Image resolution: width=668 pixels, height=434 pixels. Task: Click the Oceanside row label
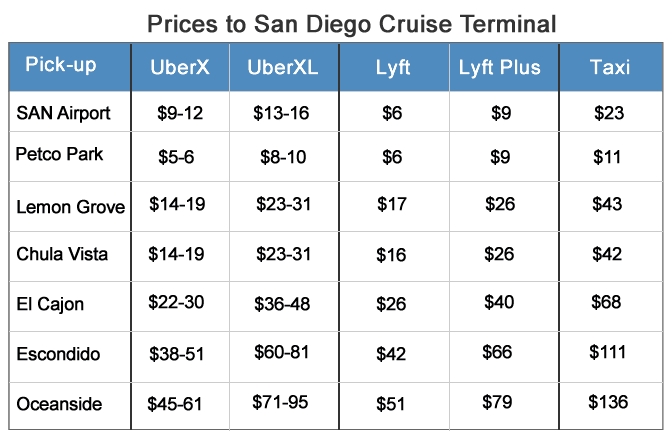(x=60, y=402)
